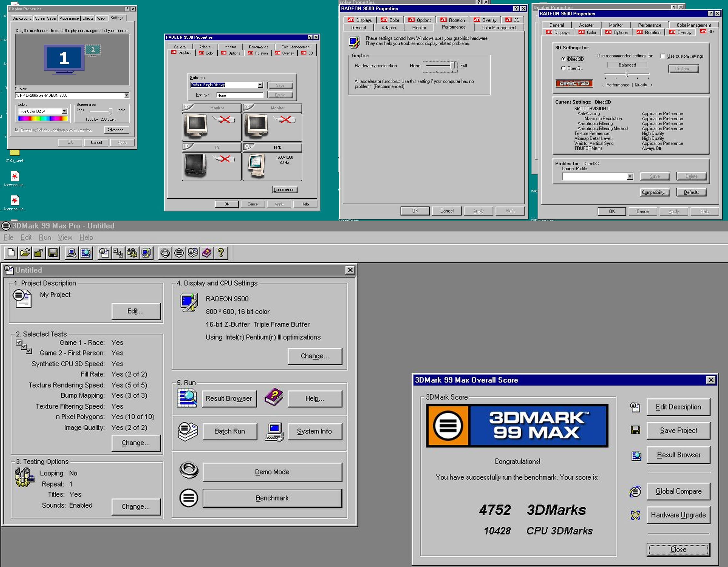This screenshot has height=567, width=728.
Task: Click the Compatibility button in 3D settings
Action: (655, 192)
